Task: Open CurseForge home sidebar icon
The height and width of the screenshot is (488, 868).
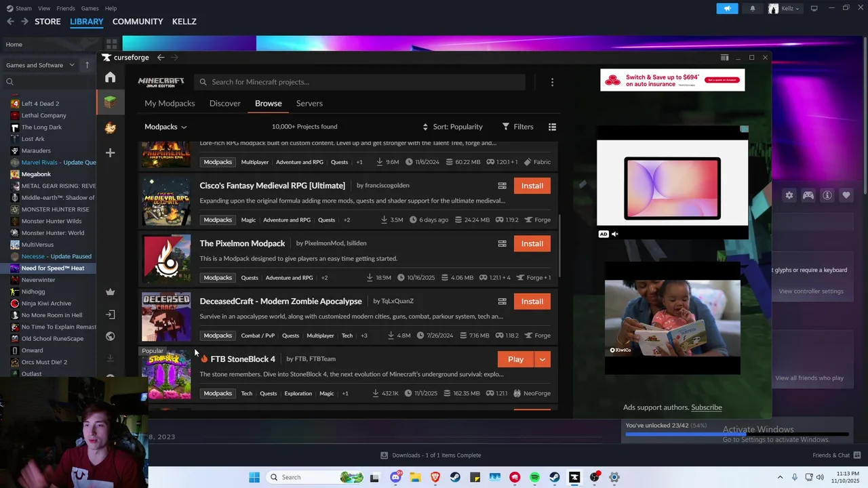Action: pos(110,77)
